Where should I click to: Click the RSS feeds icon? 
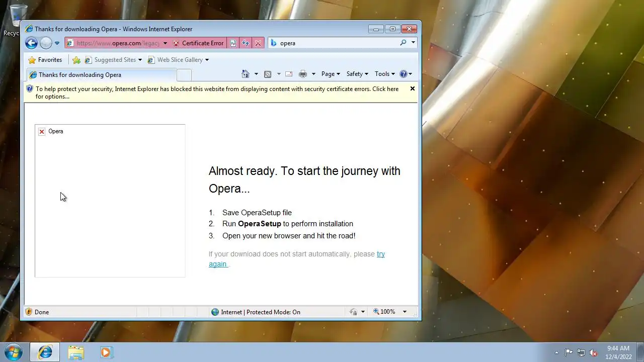pos(268,74)
